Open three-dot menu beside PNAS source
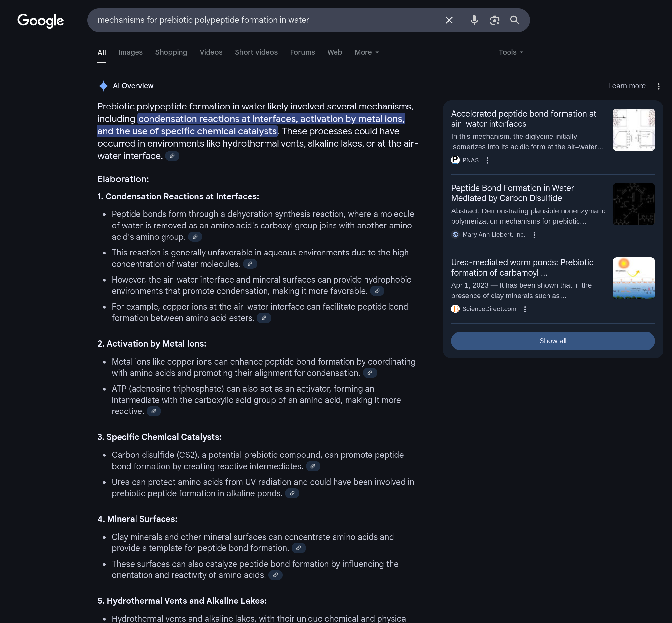Viewport: 672px width, 623px height. (x=487, y=160)
